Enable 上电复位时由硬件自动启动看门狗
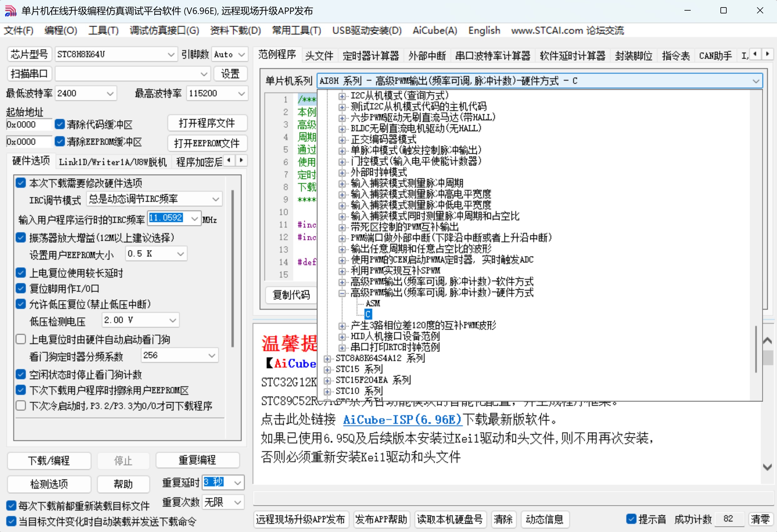 click(x=21, y=339)
